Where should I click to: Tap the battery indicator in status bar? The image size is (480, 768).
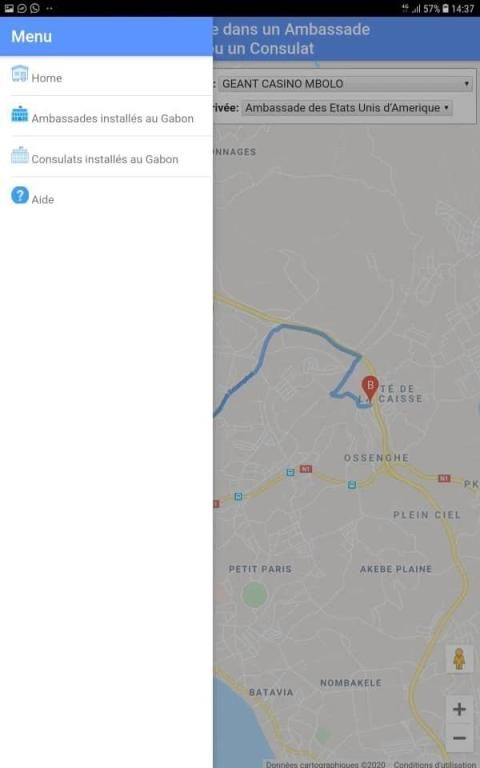[x=445, y=8]
